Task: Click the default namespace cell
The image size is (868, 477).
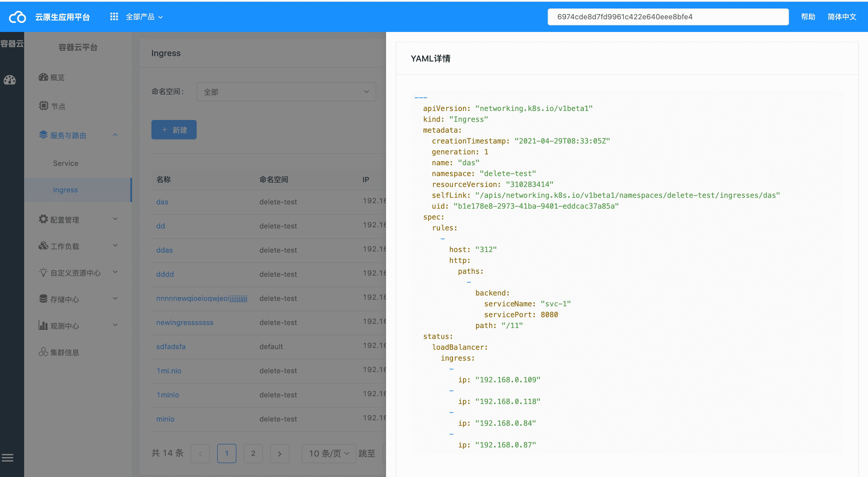Action: pyautogui.click(x=271, y=347)
